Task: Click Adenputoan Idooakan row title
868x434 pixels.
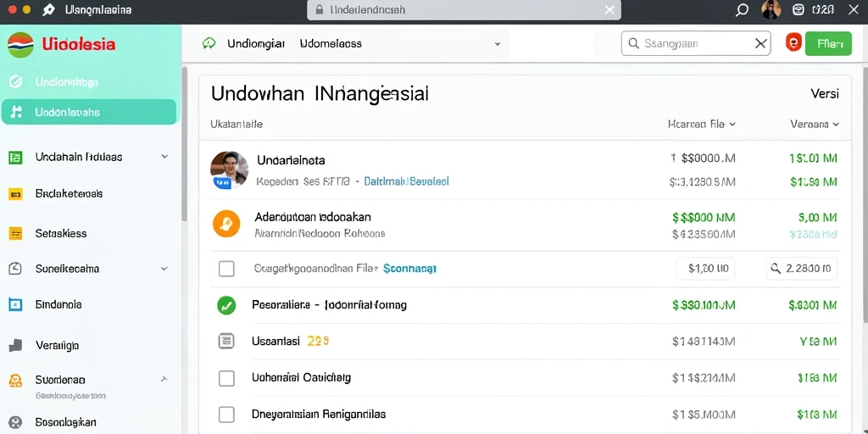Action: click(x=313, y=216)
